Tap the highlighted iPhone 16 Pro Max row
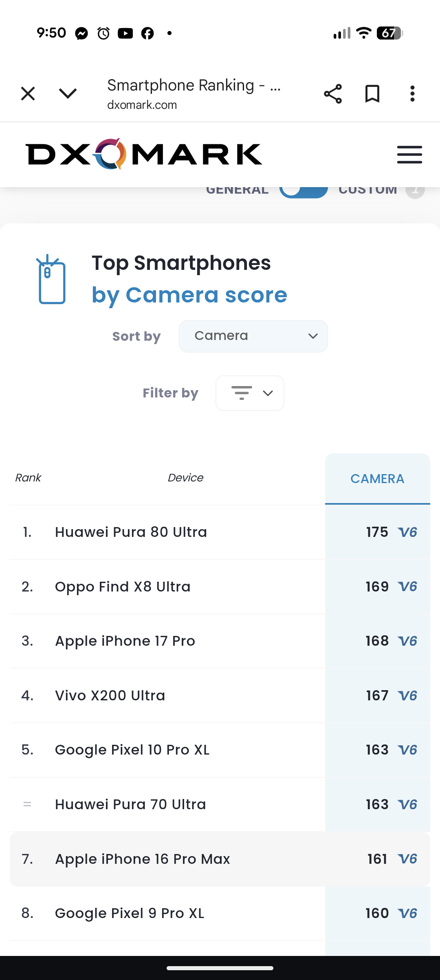Viewport: 440px width, 980px height. tap(143, 859)
